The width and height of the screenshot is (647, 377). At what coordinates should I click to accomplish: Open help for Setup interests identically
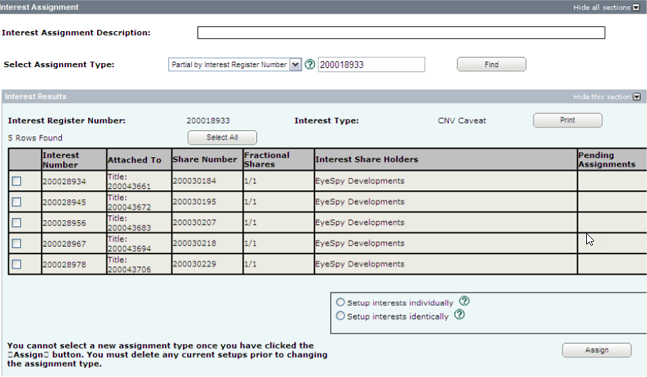pos(459,315)
